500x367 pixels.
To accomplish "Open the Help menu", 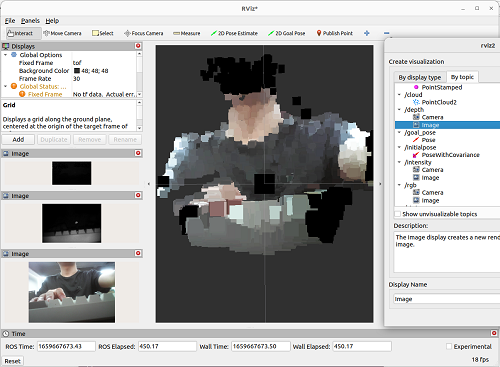I will (x=52, y=21).
